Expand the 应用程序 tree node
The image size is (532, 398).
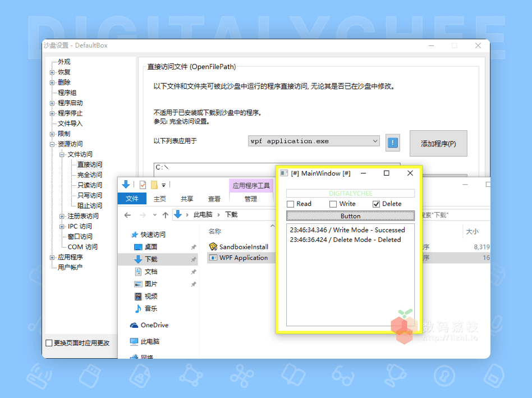(52, 257)
